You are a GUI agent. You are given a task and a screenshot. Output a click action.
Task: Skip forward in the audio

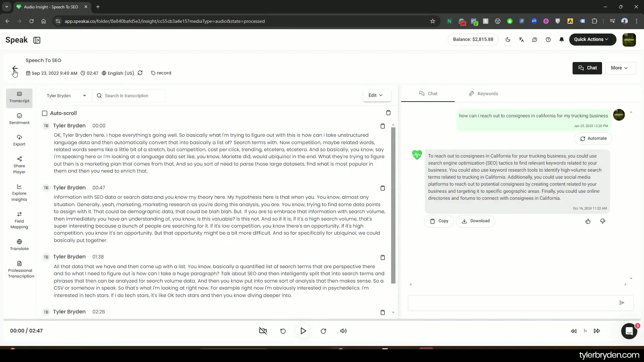click(x=323, y=331)
